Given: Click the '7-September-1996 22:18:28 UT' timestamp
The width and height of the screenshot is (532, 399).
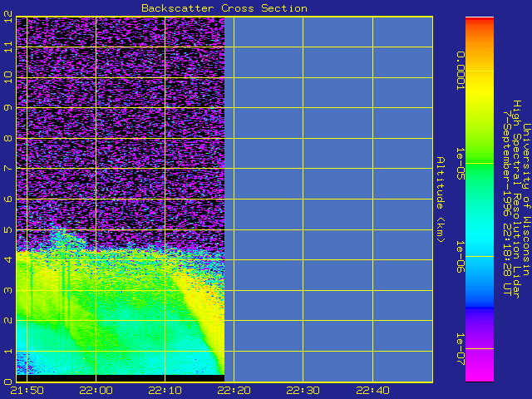Looking at the screenshot, I should point(507,203).
